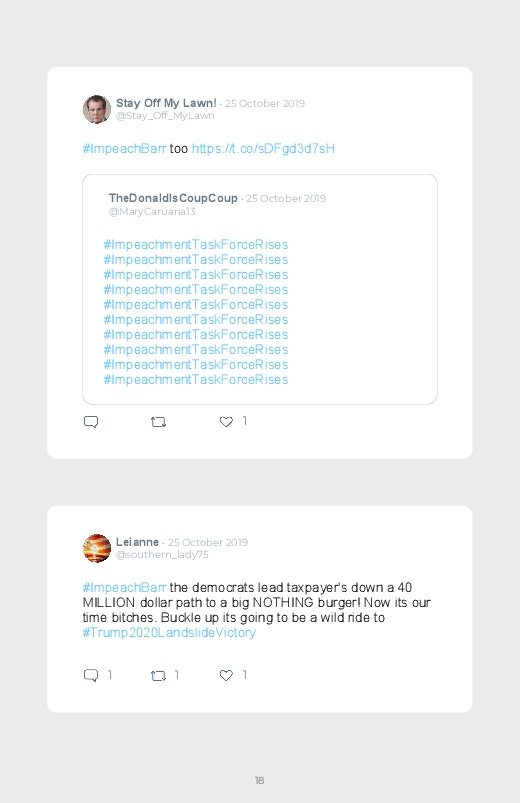Open TheDonaldIsCoupCoup display name
Screen dimensions: 520x803
(173, 198)
